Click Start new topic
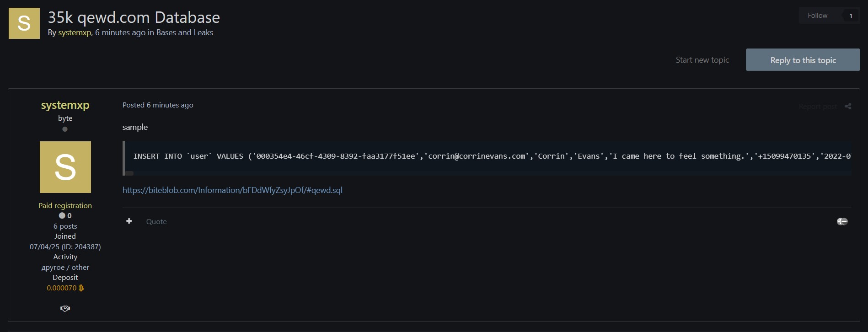The height and width of the screenshot is (332, 868). [x=702, y=60]
